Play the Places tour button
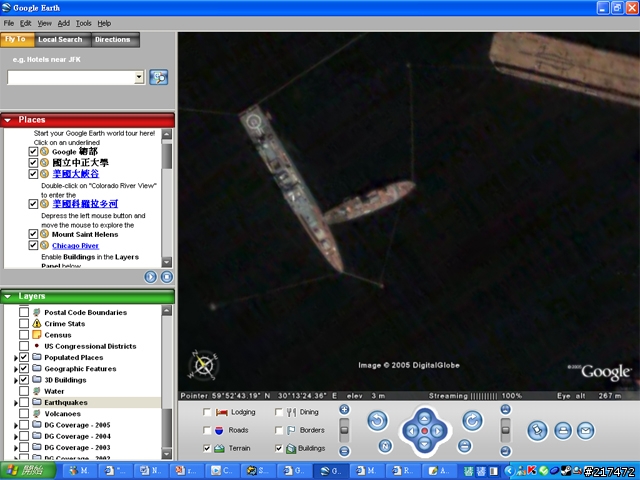 click(x=151, y=277)
